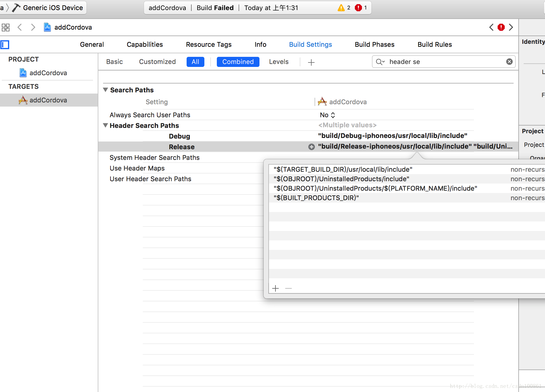545x392 pixels.
Task: Show Basic build settings
Action: pyautogui.click(x=115, y=62)
